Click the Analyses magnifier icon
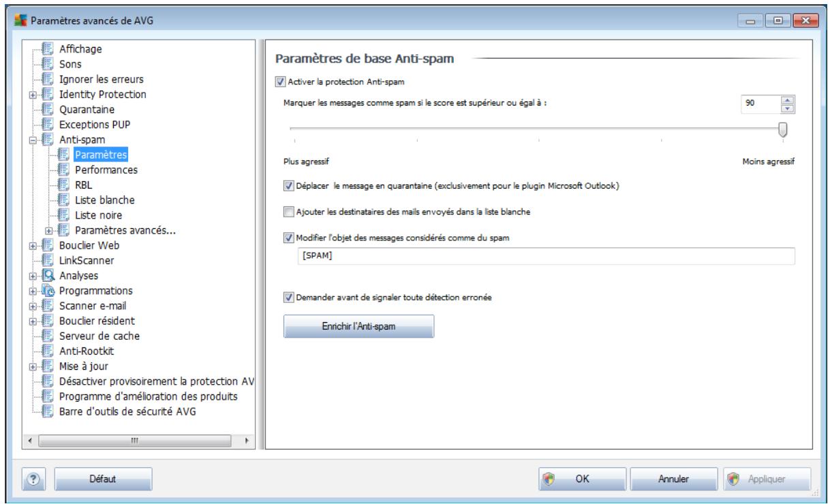This screenshot has width=830, height=504. tap(48, 275)
